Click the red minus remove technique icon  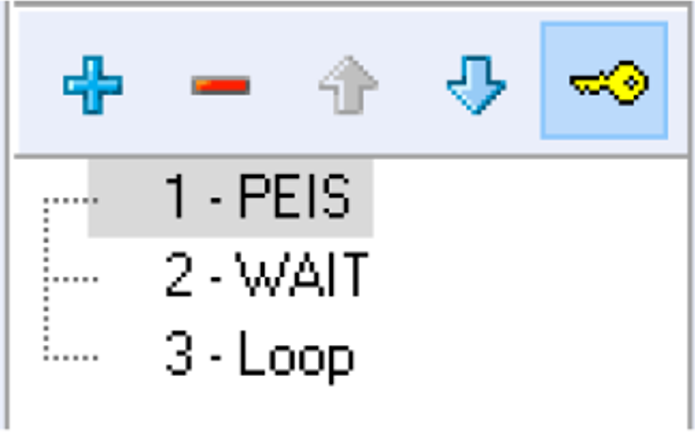[x=220, y=85]
